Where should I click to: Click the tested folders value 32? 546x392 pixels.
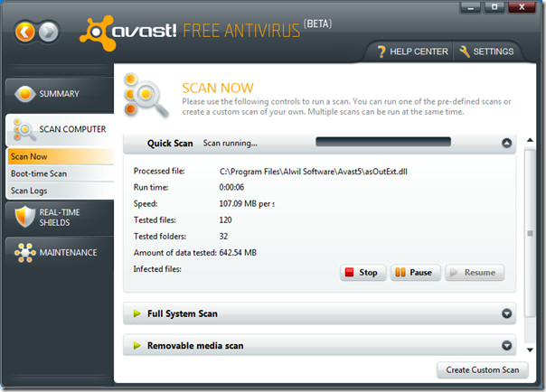(x=223, y=236)
